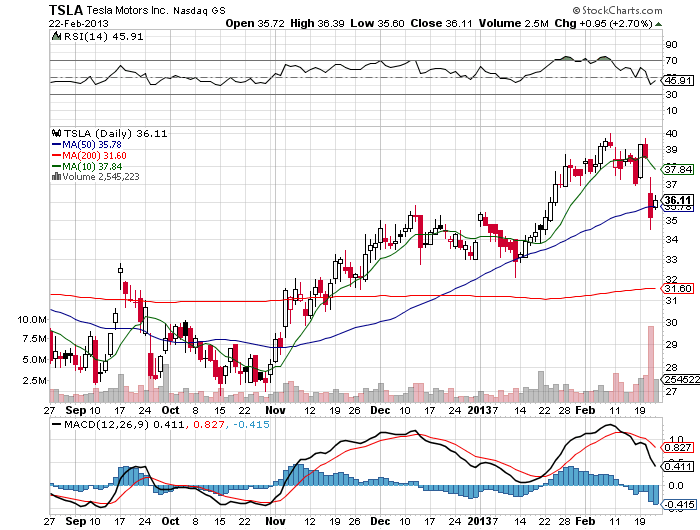Click the RSI(14) 45.91 indicator label
The width and height of the screenshot is (700, 530).
coord(104,37)
